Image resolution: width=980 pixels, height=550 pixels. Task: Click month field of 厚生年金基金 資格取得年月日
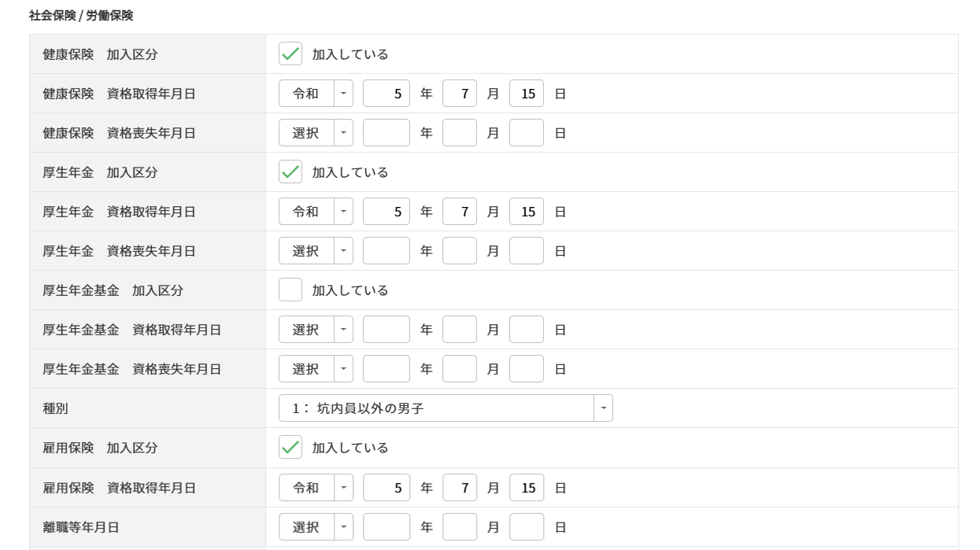click(460, 330)
